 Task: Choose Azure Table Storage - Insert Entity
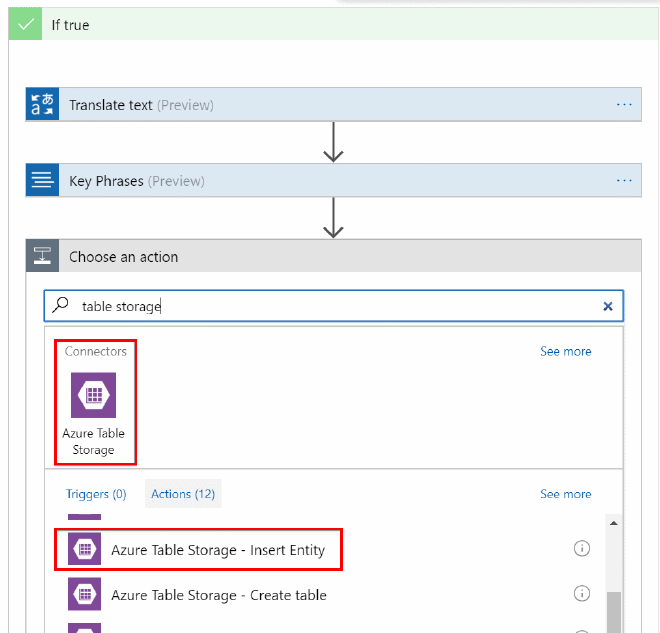(x=218, y=550)
